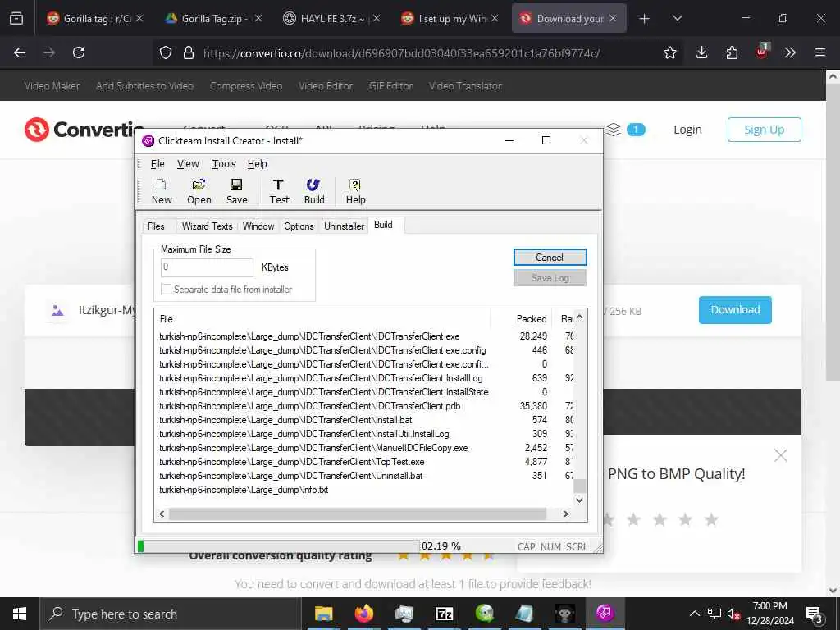This screenshot has width=840, height=630.
Task: Open the Tools menu
Action: coord(223,164)
